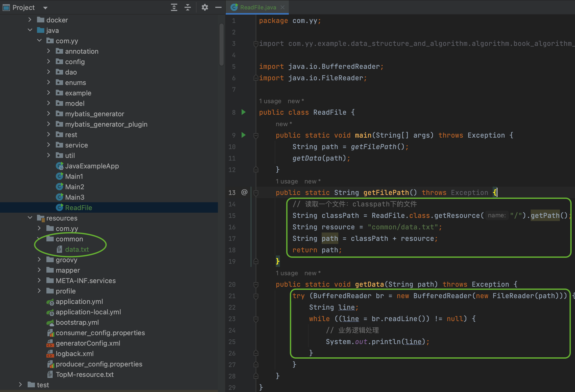Viewport: 575px width, 392px height.
Task: Click the Project tree vertical scrollbar
Action: [x=221, y=44]
